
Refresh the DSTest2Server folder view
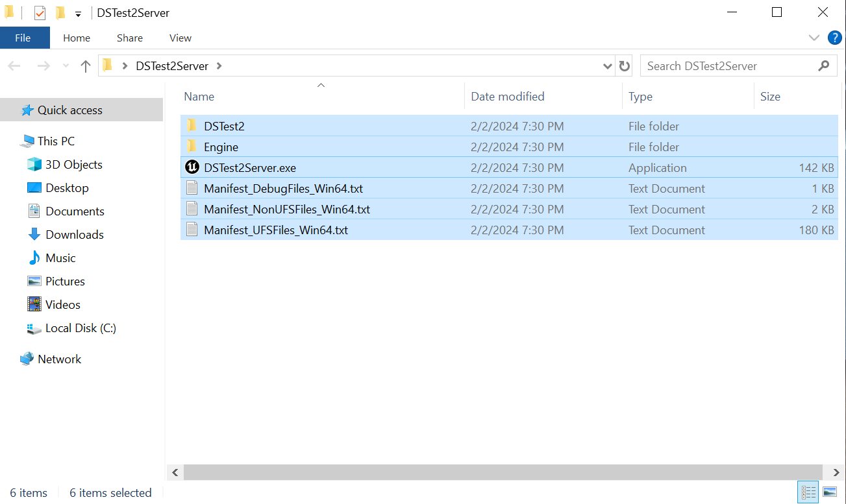(625, 66)
